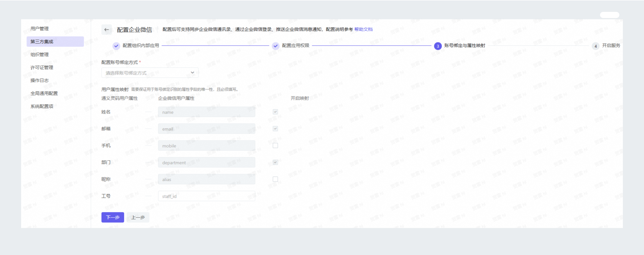Image resolution: width=644 pixels, height=255 pixels.
Task: Go to 许可证管理 menu item
Action: pyautogui.click(x=42, y=67)
